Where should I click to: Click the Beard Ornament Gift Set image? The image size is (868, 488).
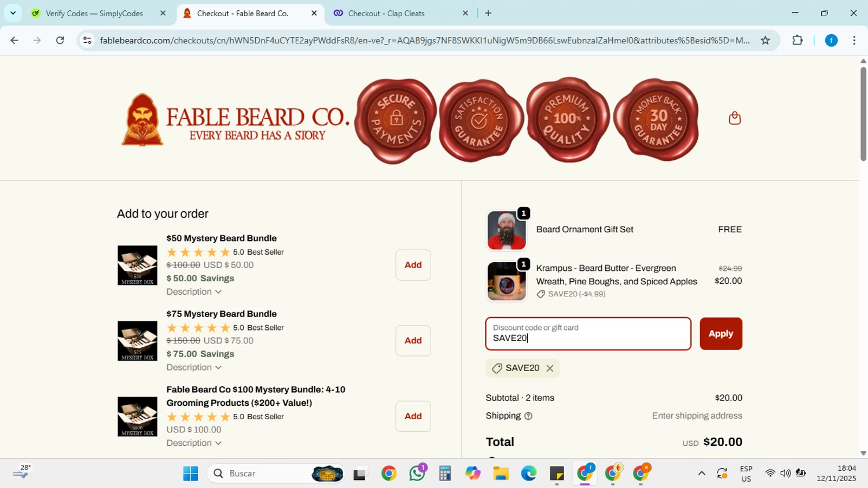(506, 230)
